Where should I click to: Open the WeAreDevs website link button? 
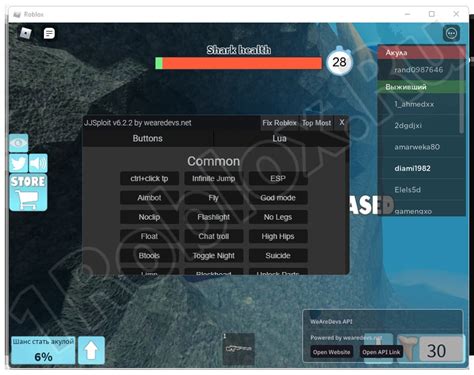tap(331, 352)
